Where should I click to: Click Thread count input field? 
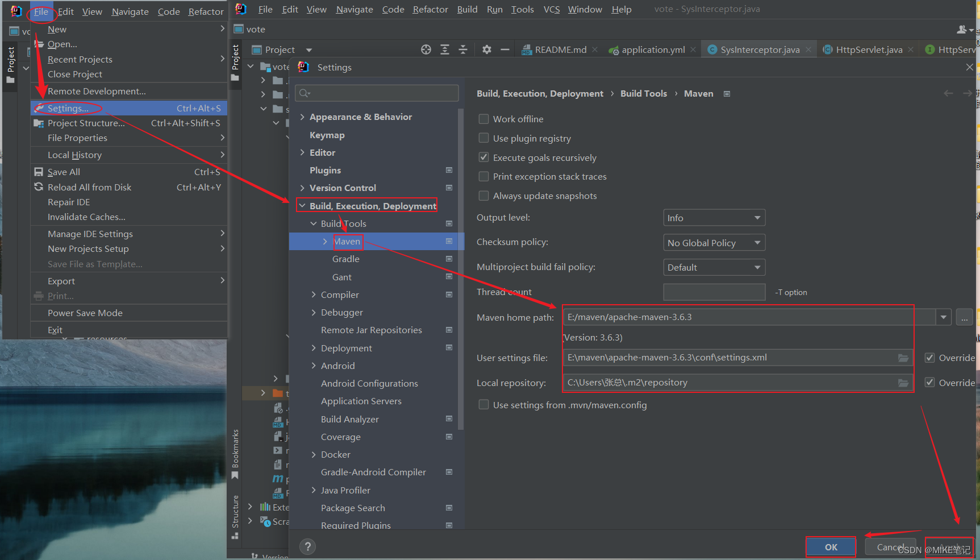tap(714, 292)
